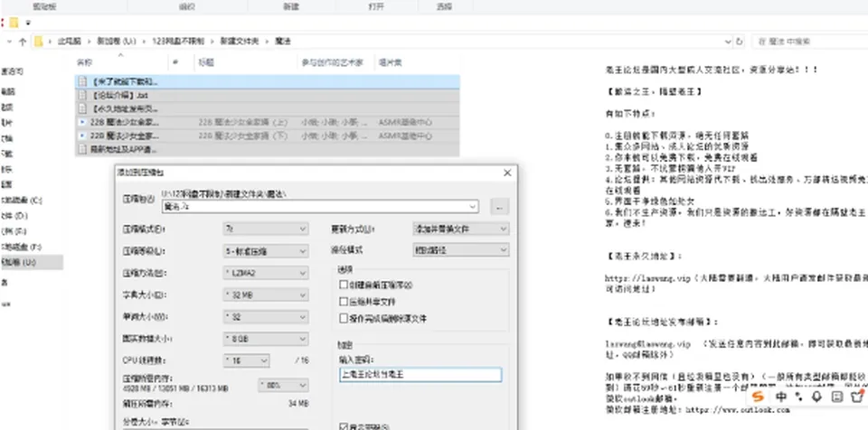The width and height of the screenshot is (868, 430).
Task: Open the update mode dropdown 添加并替换文件
Action: [x=460, y=229]
